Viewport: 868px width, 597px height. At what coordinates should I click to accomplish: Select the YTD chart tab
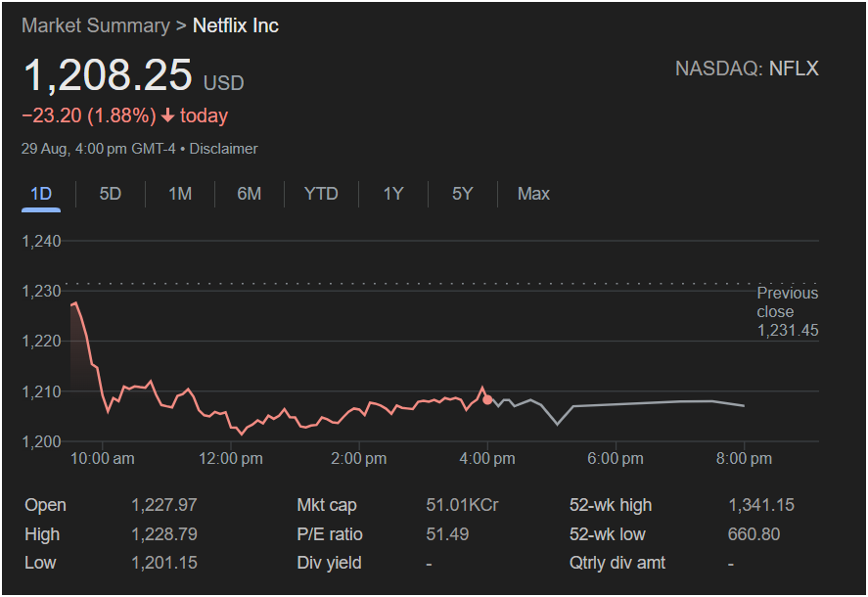(321, 194)
